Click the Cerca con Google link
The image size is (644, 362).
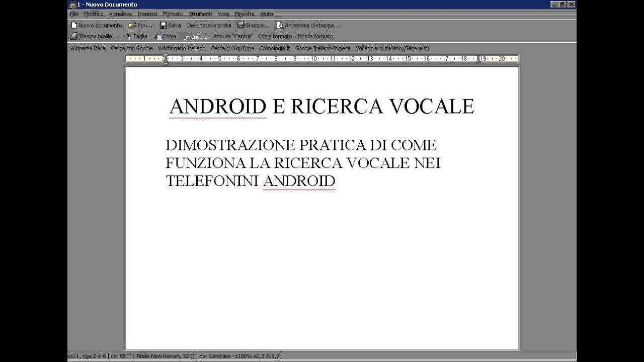pos(132,48)
